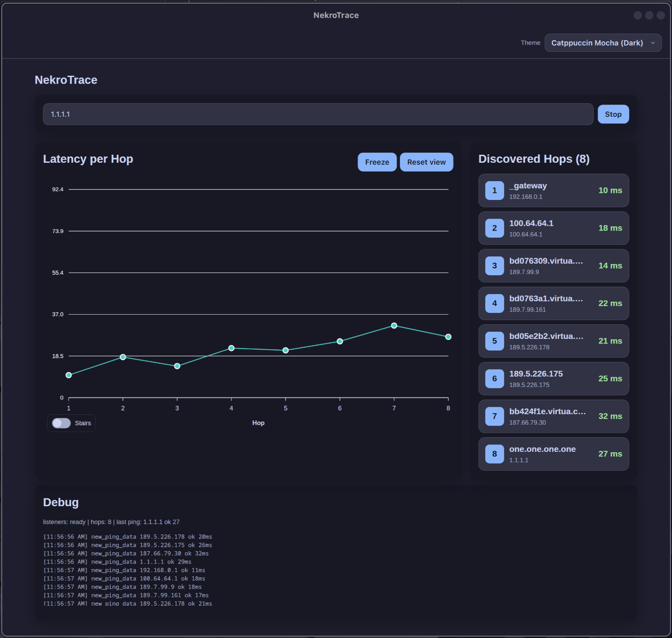Select hop 1 number badge
The width and height of the screenshot is (672, 638).
click(x=495, y=190)
